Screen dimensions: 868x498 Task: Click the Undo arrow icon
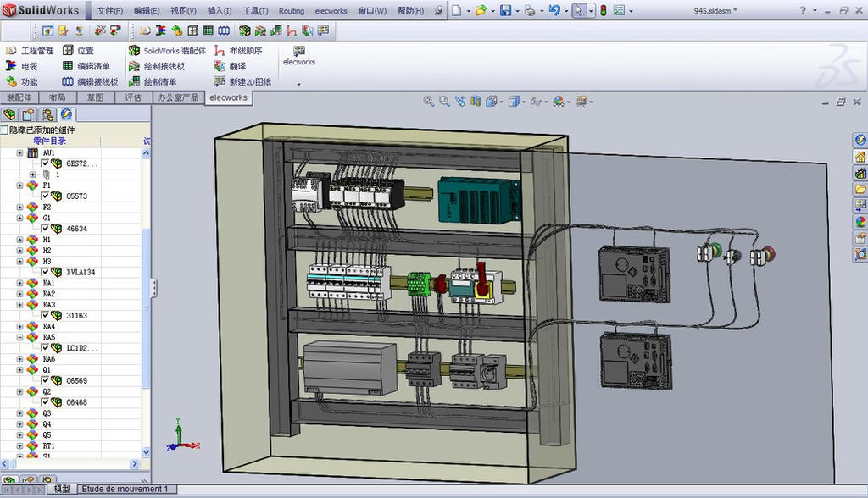[554, 10]
